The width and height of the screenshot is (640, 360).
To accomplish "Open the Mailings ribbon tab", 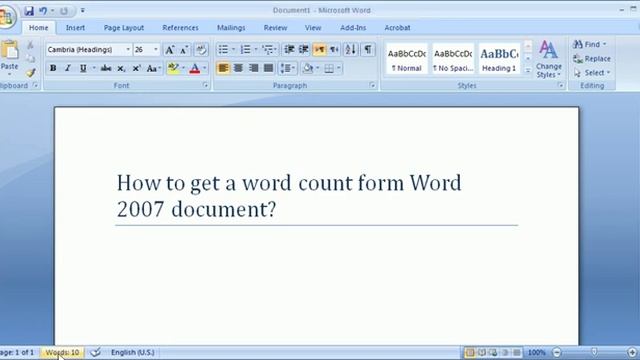I will coord(231,28).
